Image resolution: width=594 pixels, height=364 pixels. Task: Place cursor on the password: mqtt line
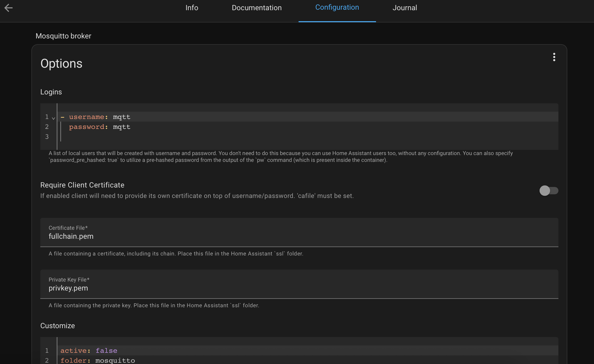(x=308, y=127)
